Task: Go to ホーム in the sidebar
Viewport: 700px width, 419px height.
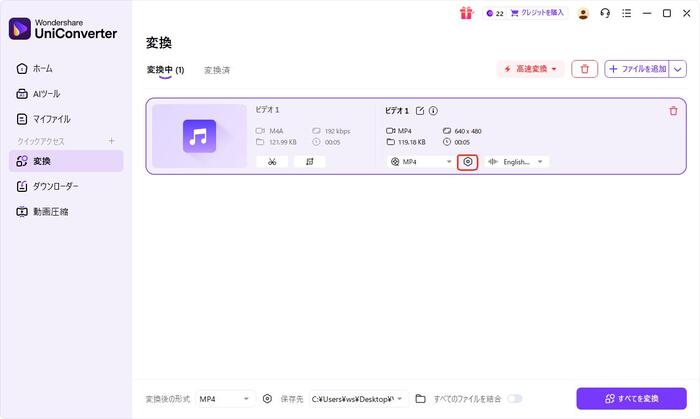Action: (x=66, y=69)
